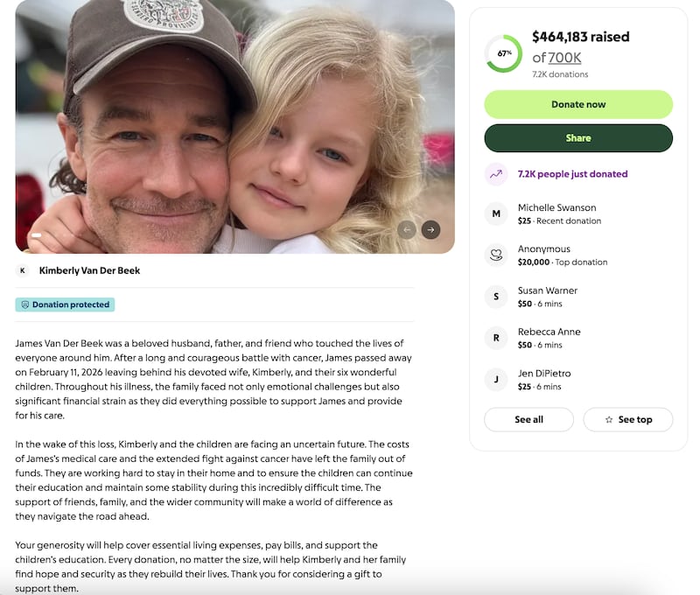Click the trending arrow donation icon

(496, 174)
